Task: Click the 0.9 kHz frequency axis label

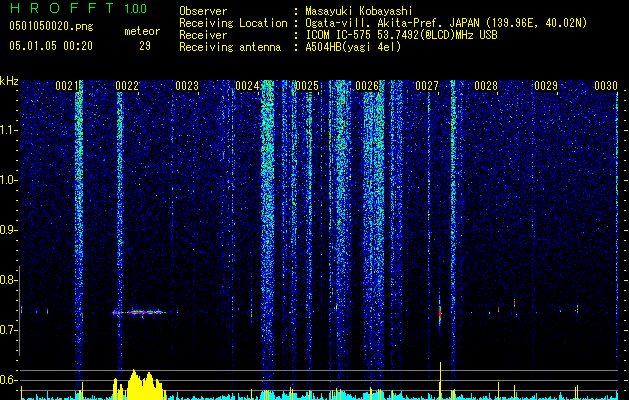Action: [9, 230]
